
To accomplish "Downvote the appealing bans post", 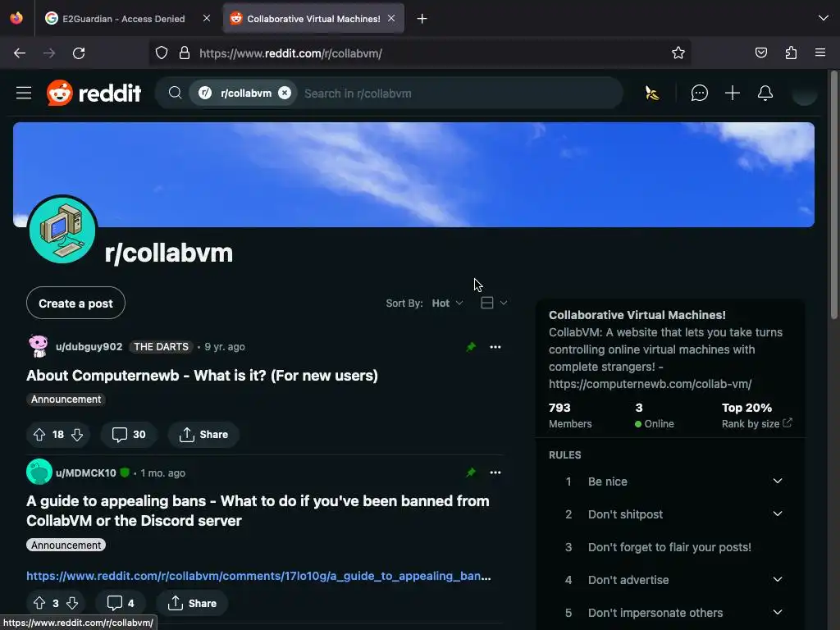I will tap(72, 603).
